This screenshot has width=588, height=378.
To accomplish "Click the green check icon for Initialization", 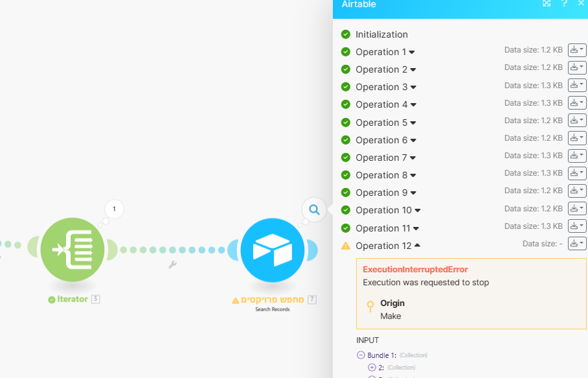I will pos(345,34).
